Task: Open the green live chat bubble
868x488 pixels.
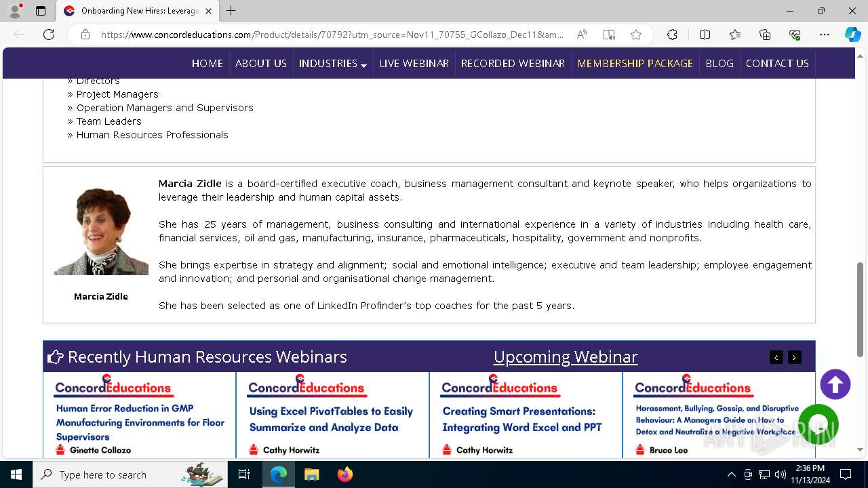Action: pos(818,424)
